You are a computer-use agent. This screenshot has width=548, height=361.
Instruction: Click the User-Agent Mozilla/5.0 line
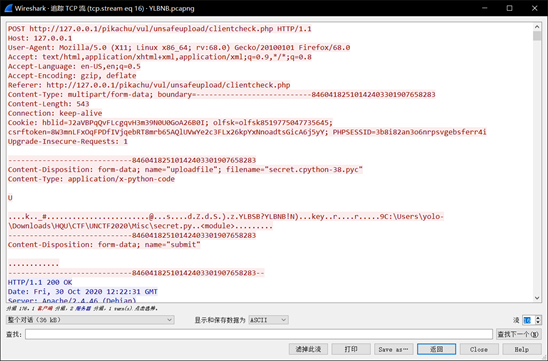(179, 48)
